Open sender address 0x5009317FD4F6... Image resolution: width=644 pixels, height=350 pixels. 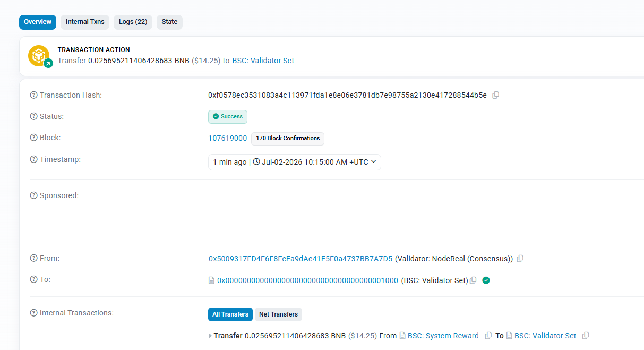click(x=300, y=259)
